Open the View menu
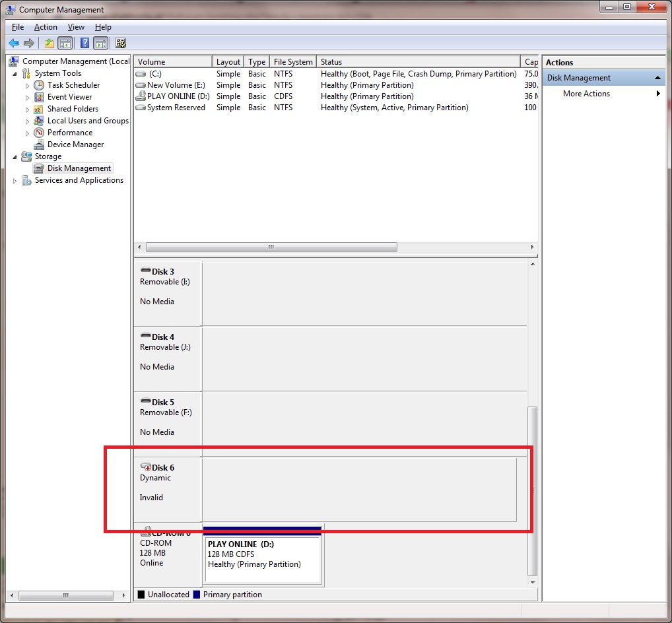 coord(76,27)
